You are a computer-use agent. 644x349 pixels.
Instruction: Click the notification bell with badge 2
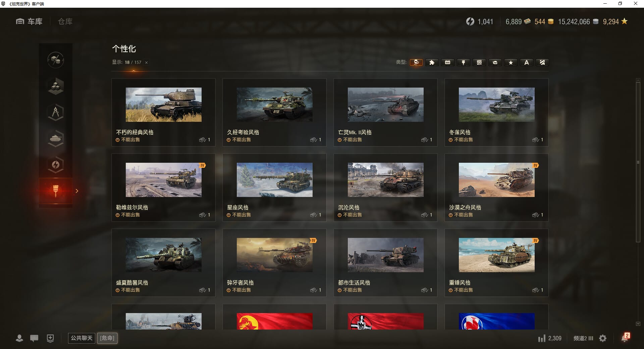pyautogui.click(x=625, y=338)
